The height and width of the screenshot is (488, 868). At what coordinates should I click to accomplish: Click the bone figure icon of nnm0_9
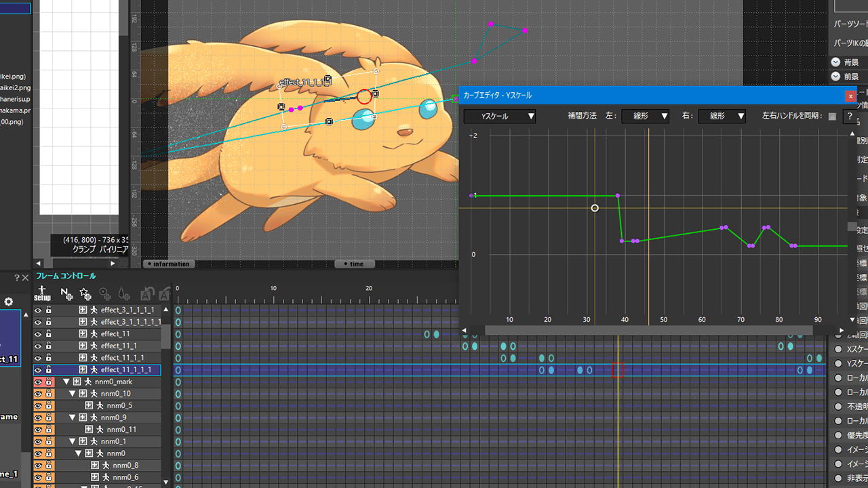(94, 418)
